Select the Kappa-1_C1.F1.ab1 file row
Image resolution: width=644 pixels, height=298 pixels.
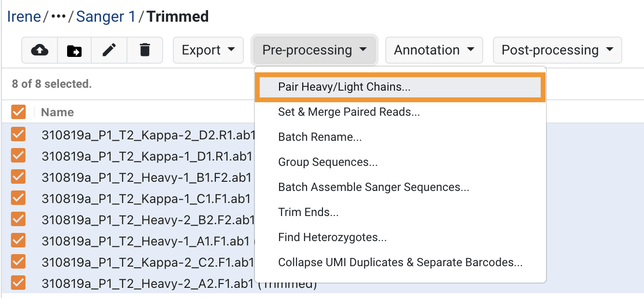coord(133,198)
